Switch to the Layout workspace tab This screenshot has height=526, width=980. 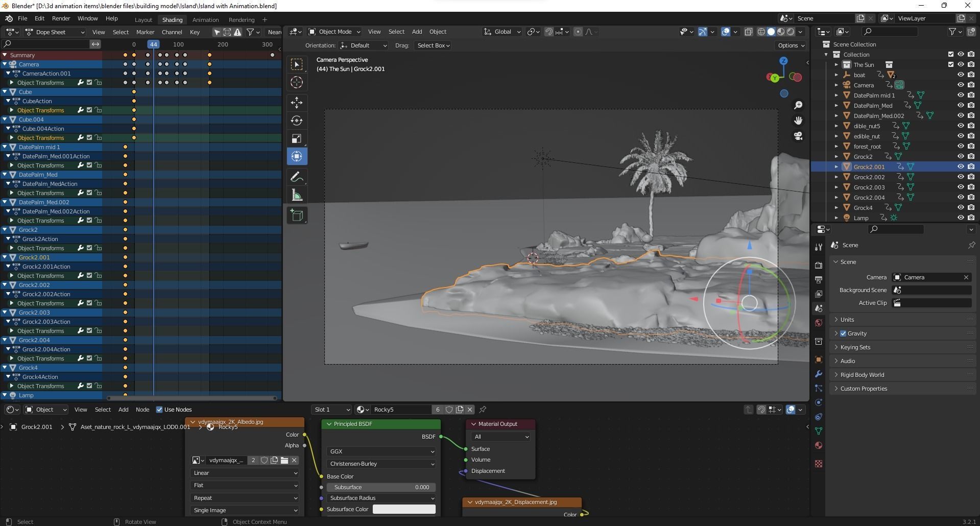pos(144,20)
